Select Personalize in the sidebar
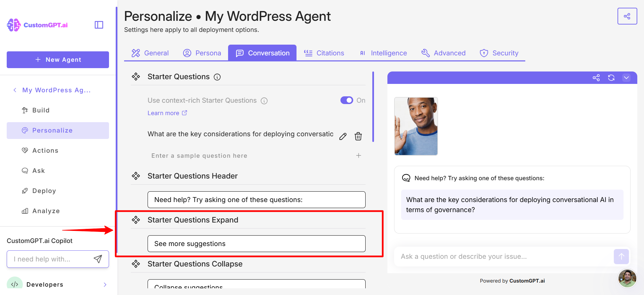 click(x=58, y=130)
